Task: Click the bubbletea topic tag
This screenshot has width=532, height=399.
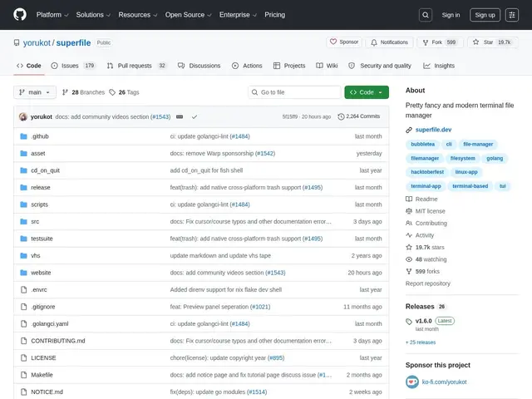Action: pos(423,144)
